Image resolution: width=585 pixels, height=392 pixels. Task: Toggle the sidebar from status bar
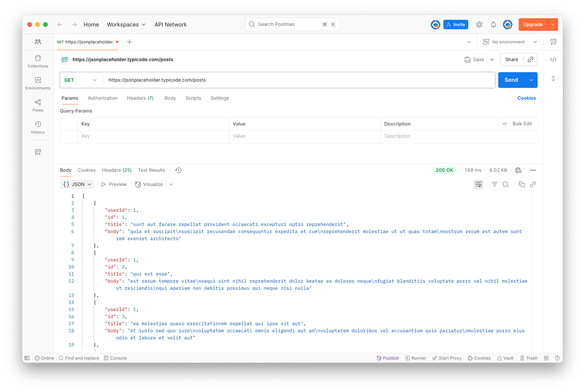pyautogui.click(x=27, y=358)
